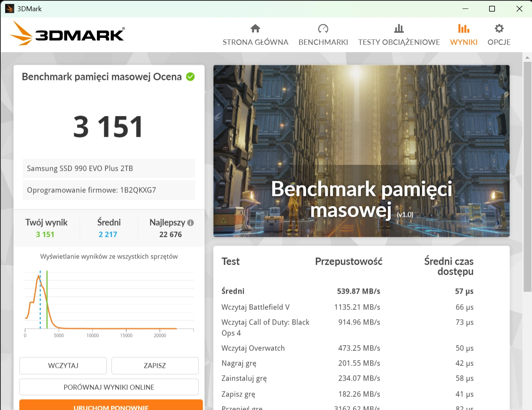Click the green validation checkmark icon
Image resolution: width=532 pixels, height=410 pixels.
point(190,77)
